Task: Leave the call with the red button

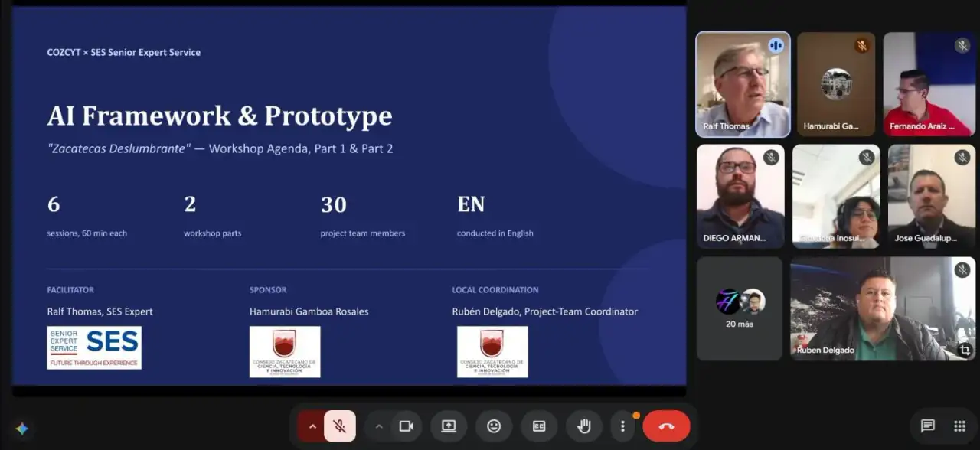Action: (666, 426)
